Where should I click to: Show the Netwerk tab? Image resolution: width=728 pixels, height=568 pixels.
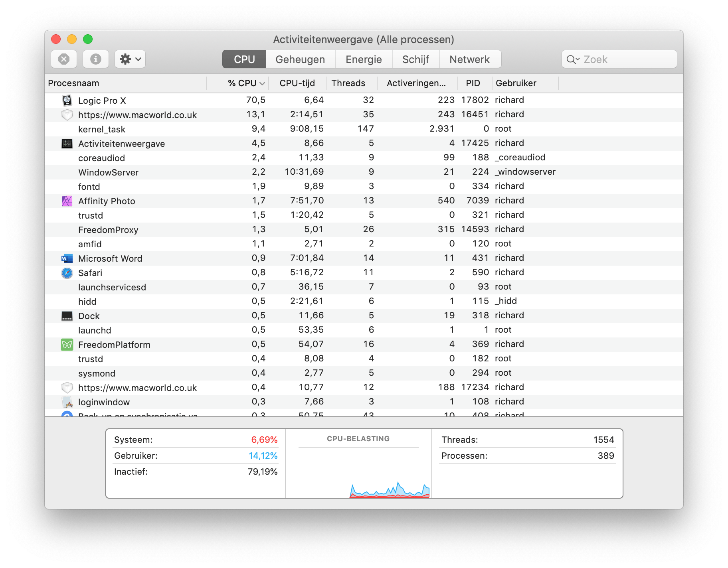470,59
